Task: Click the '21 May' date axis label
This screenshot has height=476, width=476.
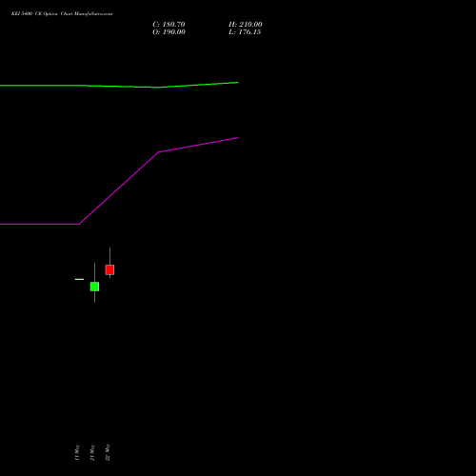Action: (92, 452)
